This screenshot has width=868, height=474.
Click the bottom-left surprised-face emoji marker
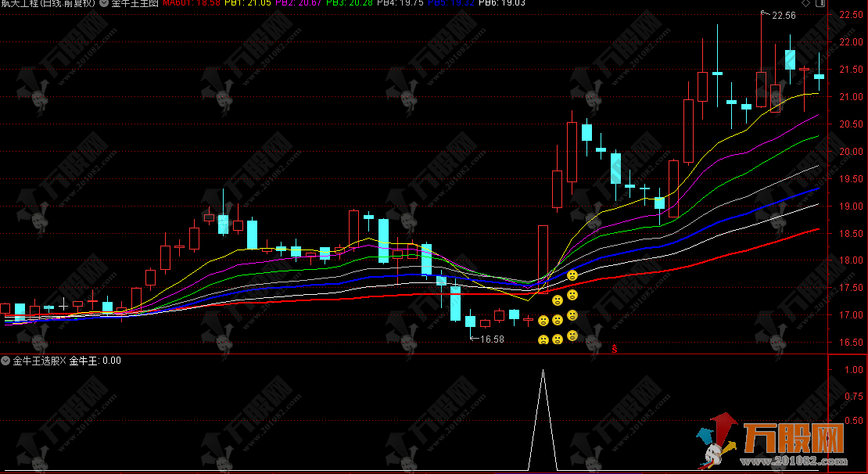[542, 339]
